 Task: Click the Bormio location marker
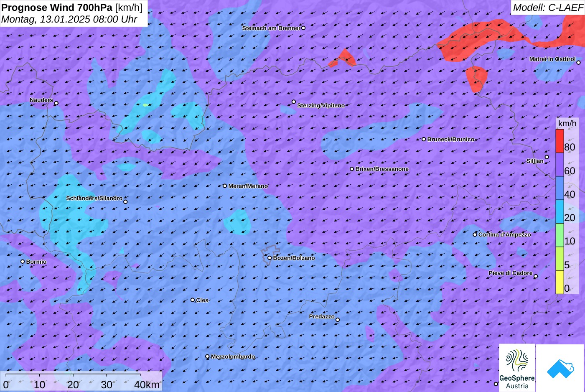point(23,262)
